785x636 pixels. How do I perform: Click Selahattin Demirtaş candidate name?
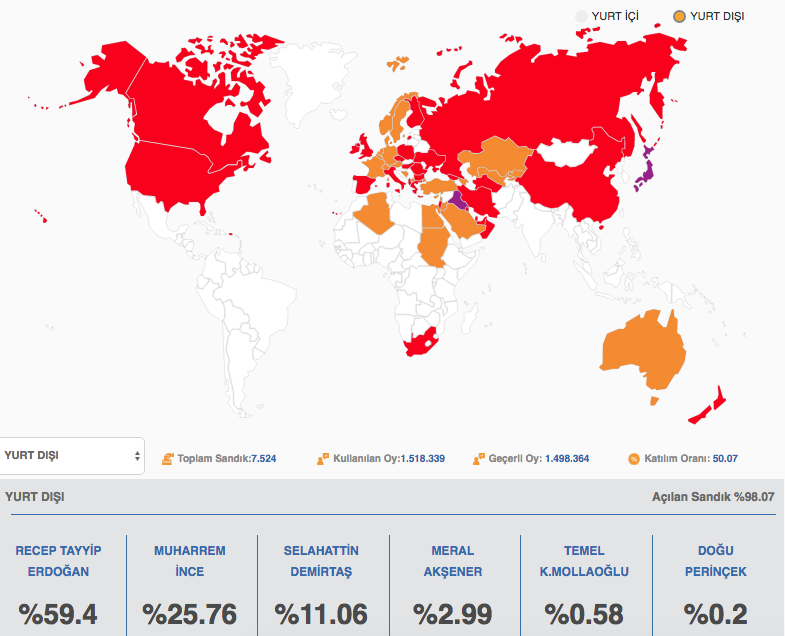click(321, 561)
